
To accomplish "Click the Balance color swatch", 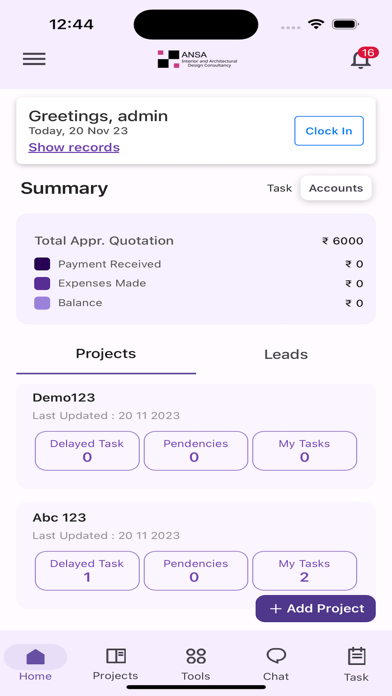I will (42, 303).
